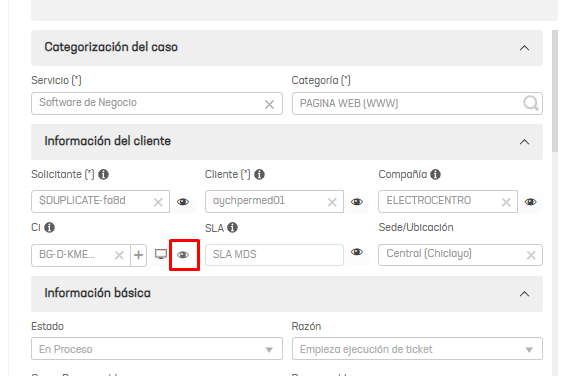This screenshot has height=376, width=580.
Task: Collapse Categorización del caso section
Action: coord(524,48)
